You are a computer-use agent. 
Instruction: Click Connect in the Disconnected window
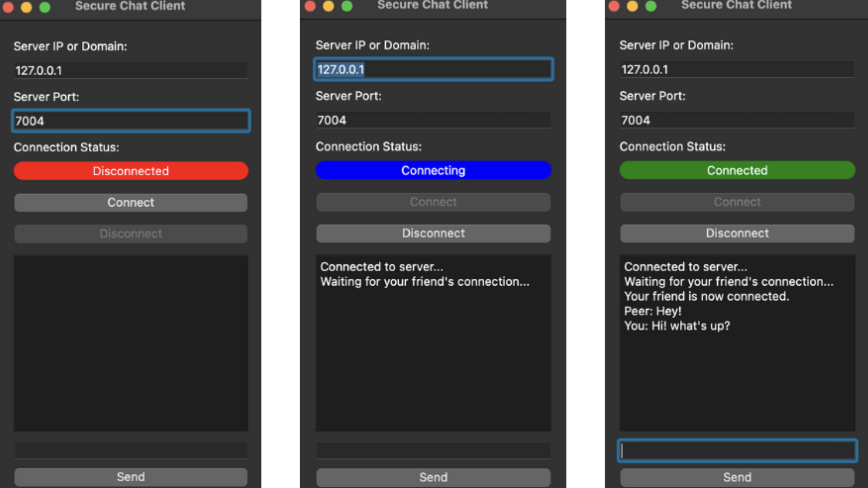[x=131, y=202]
